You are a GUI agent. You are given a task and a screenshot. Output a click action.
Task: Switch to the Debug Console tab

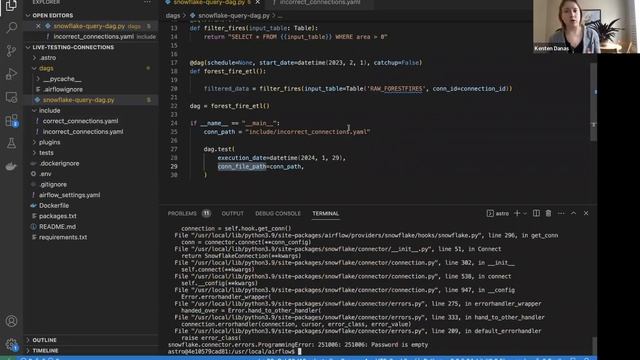point(278,213)
